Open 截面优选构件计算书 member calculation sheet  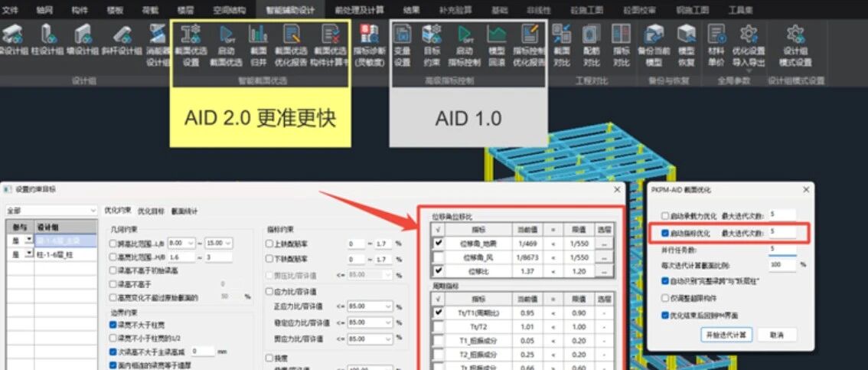(331, 45)
